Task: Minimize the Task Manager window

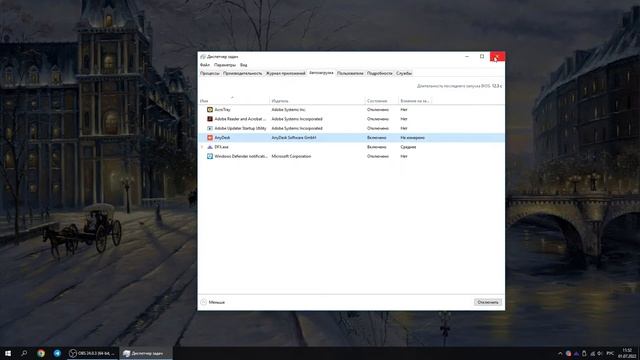Action: [x=467, y=57]
